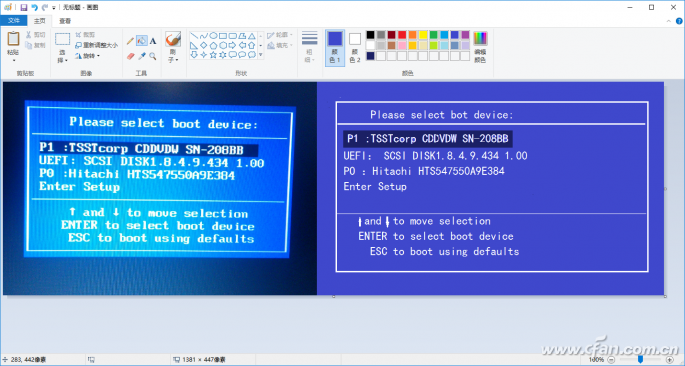
Task: Choose the Rectangle shape
Action: pyautogui.click(x=222, y=36)
